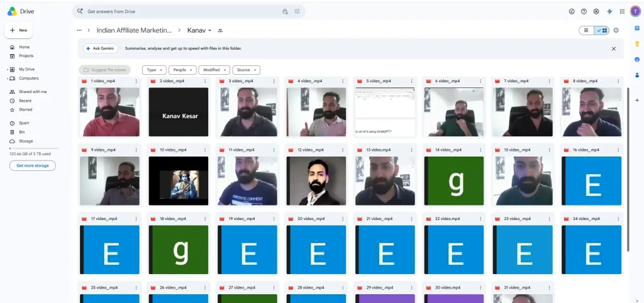Click the Get more storage button

pos(33,165)
